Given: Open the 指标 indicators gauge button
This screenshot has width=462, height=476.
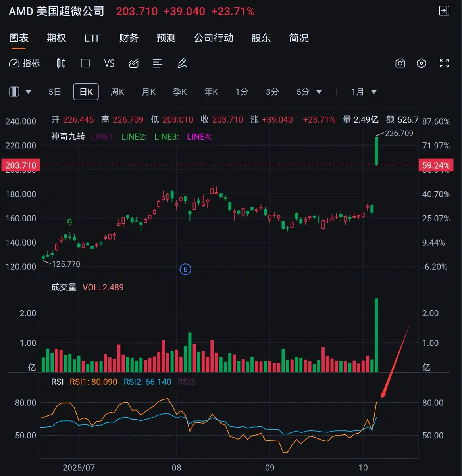Looking at the screenshot, I should (x=25, y=63).
